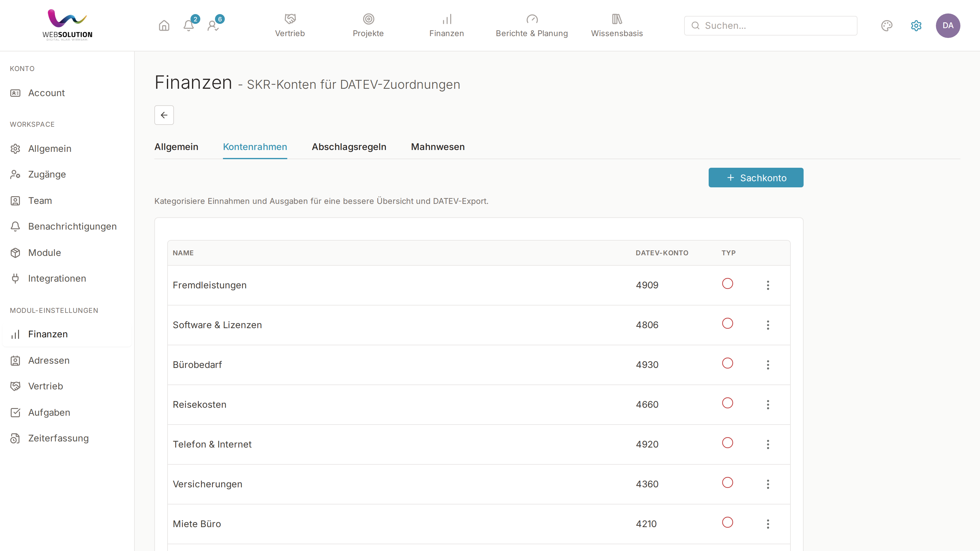Screen dimensions: 980x551
Task: Click the red type circle for Versicherungen
Action: click(x=727, y=482)
